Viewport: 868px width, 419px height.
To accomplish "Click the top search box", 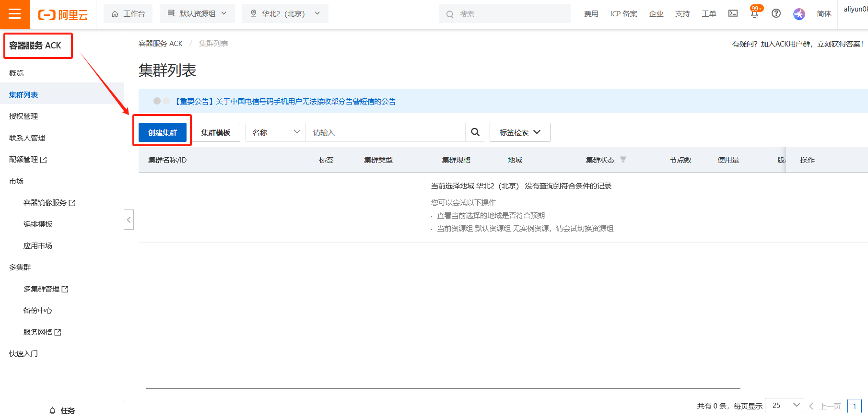I will pyautogui.click(x=504, y=14).
